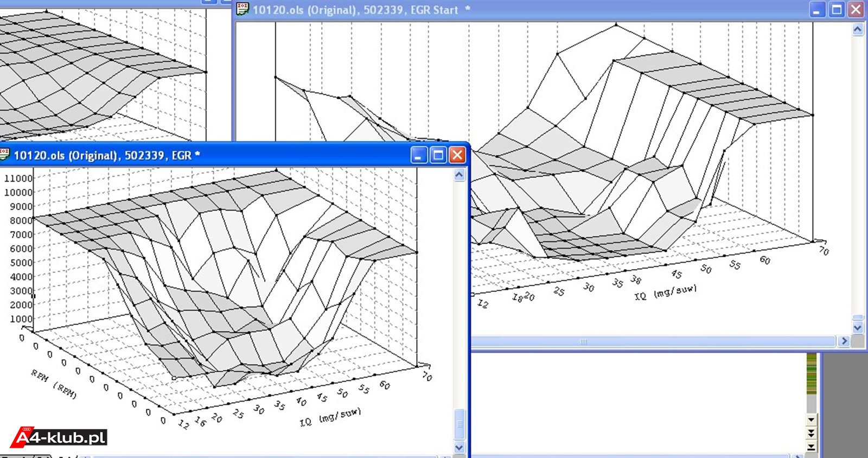Maximize the EGR map window
868x458 pixels.
[x=438, y=155]
